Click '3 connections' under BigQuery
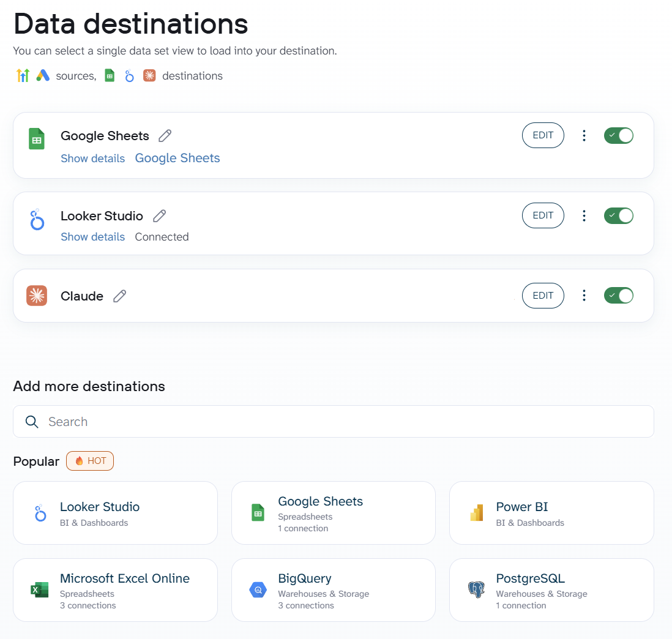The height and width of the screenshot is (639, 672). pyautogui.click(x=306, y=605)
